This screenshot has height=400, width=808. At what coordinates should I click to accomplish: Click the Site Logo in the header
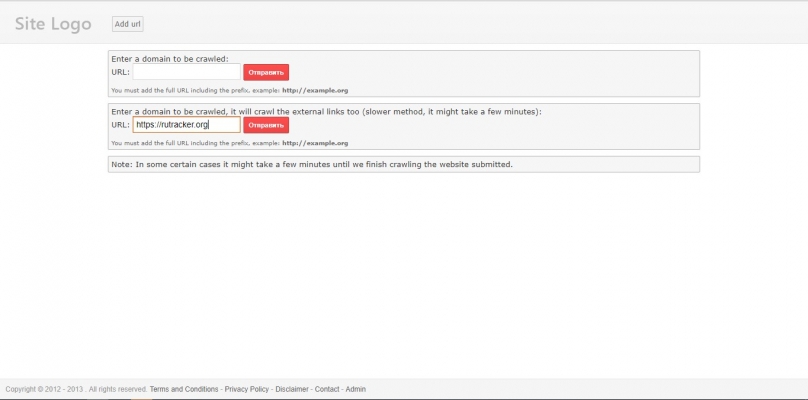[x=52, y=23]
